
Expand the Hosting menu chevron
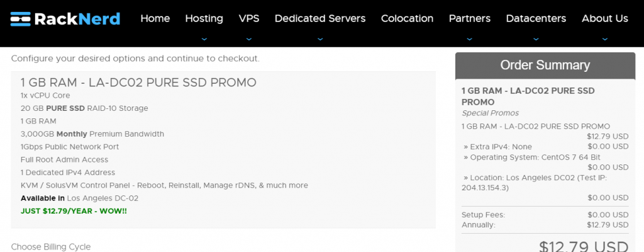pyautogui.click(x=204, y=39)
